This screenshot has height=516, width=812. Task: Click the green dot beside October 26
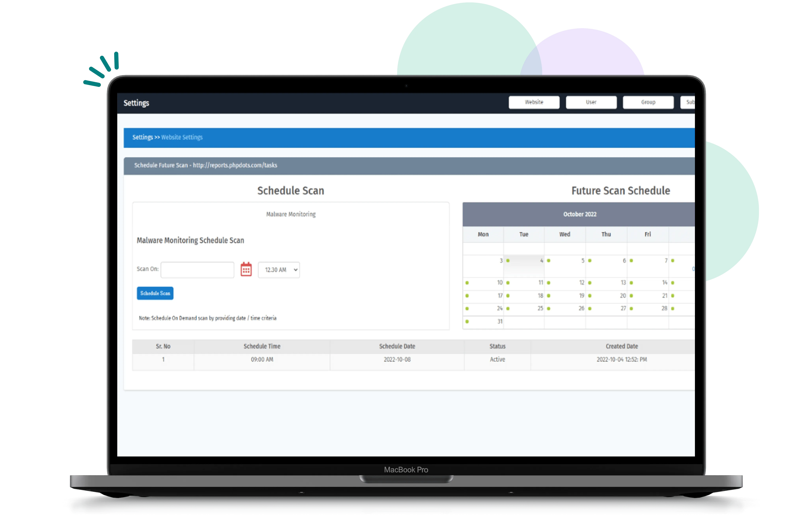[549, 309]
